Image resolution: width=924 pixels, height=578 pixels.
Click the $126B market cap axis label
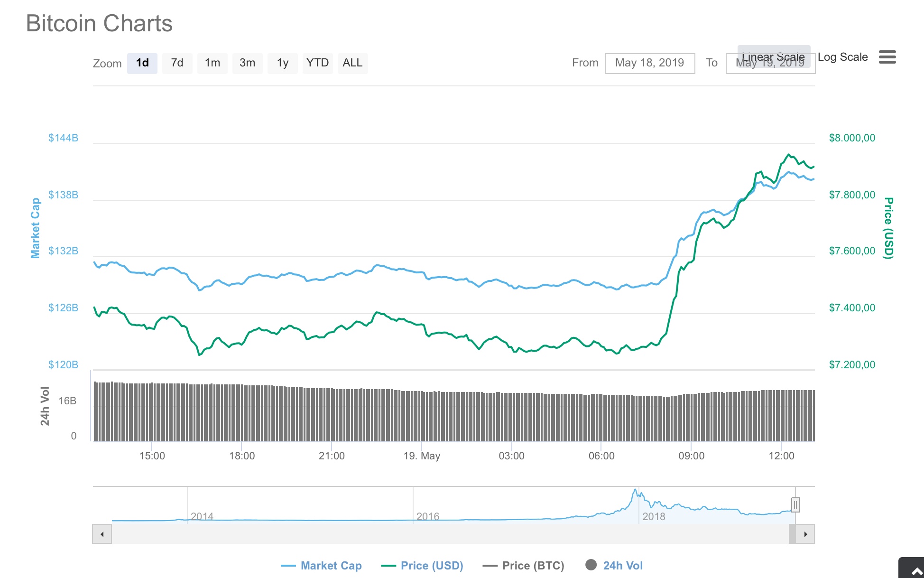(63, 308)
